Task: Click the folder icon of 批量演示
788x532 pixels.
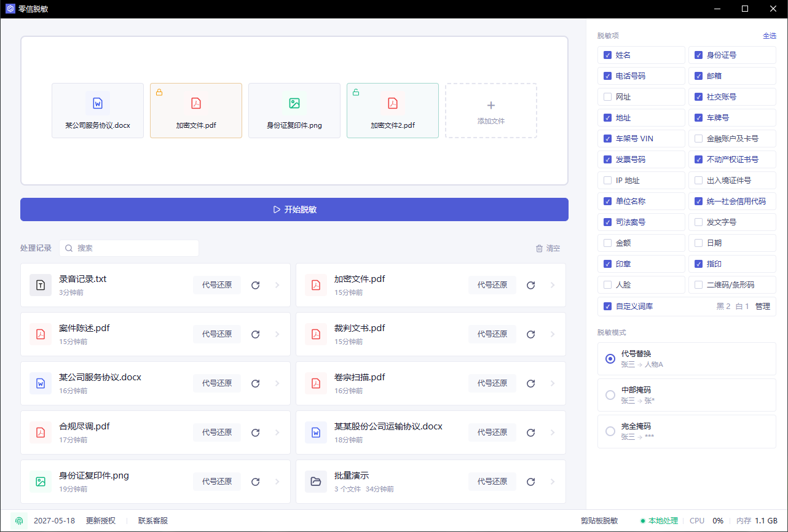Action: [316, 482]
